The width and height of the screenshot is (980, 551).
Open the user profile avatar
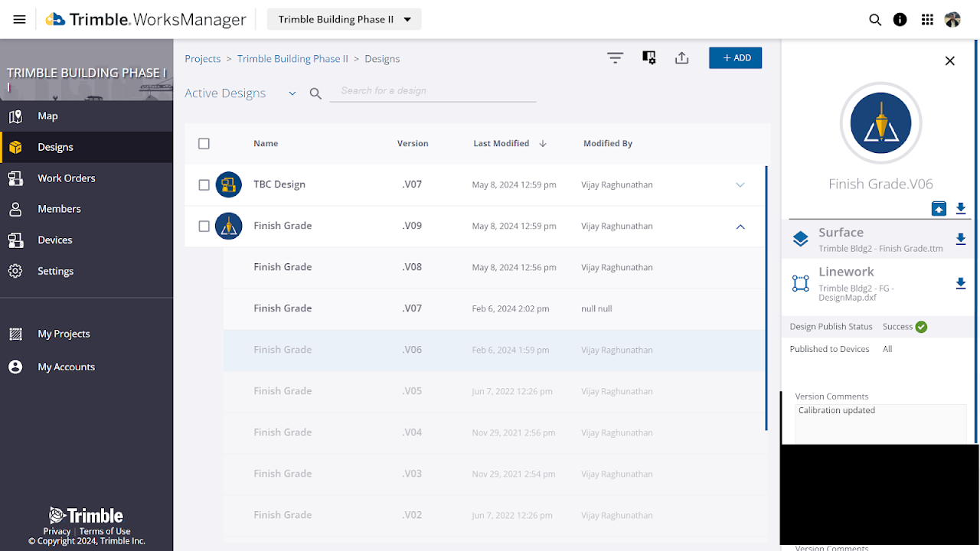tap(952, 20)
